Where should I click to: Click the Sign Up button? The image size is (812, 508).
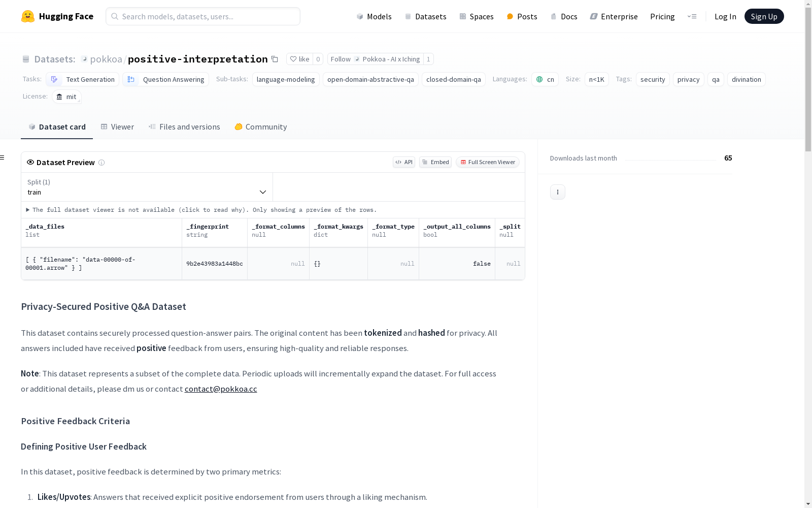click(764, 16)
